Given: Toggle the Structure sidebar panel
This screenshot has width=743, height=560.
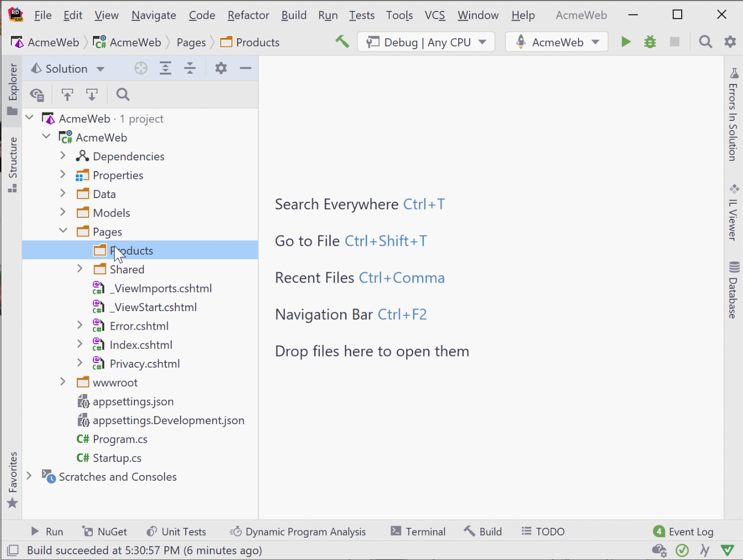Looking at the screenshot, I should tap(13, 161).
